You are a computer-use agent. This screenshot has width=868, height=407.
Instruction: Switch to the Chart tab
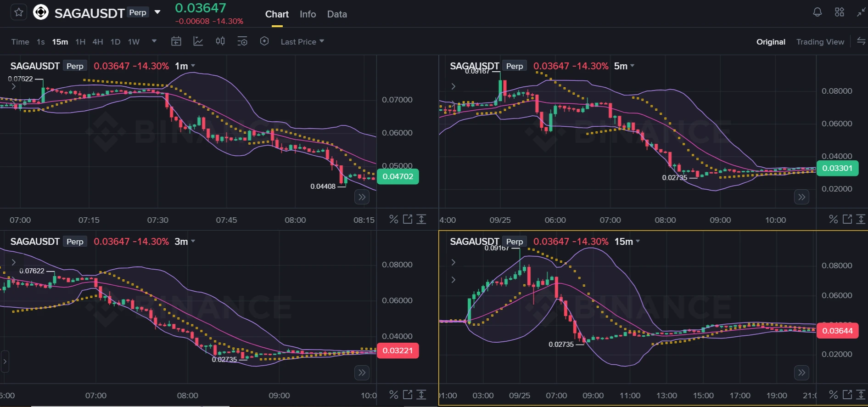point(277,14)
